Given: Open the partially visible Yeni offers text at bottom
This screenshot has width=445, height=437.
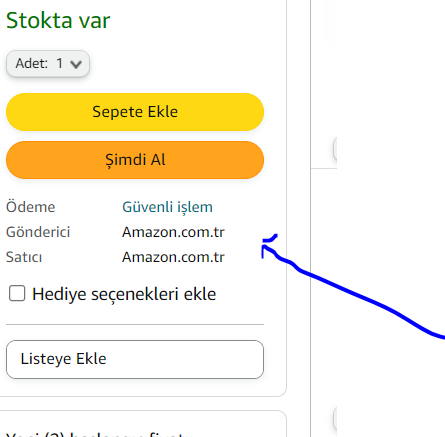Looking at the screenshot, I should click(x=99, y=434).
